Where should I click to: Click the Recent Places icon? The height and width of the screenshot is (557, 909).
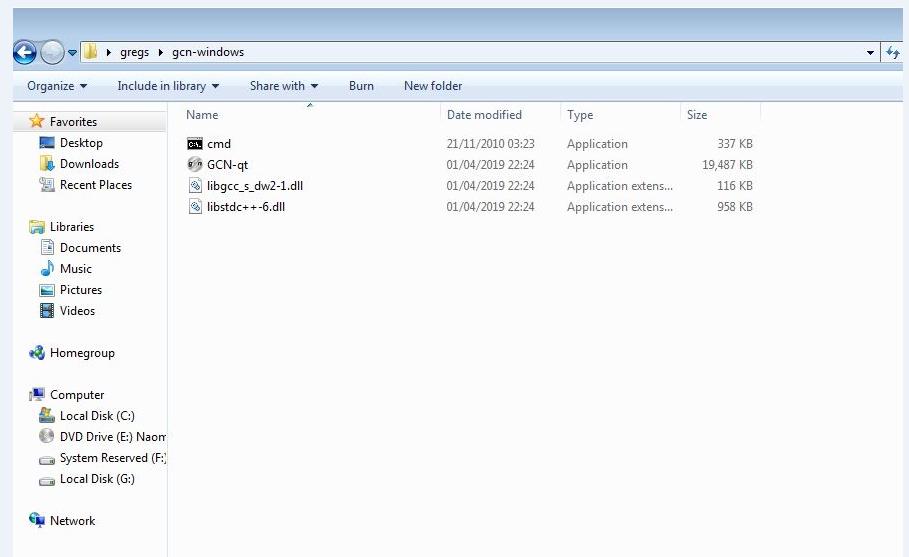point(47,184)
